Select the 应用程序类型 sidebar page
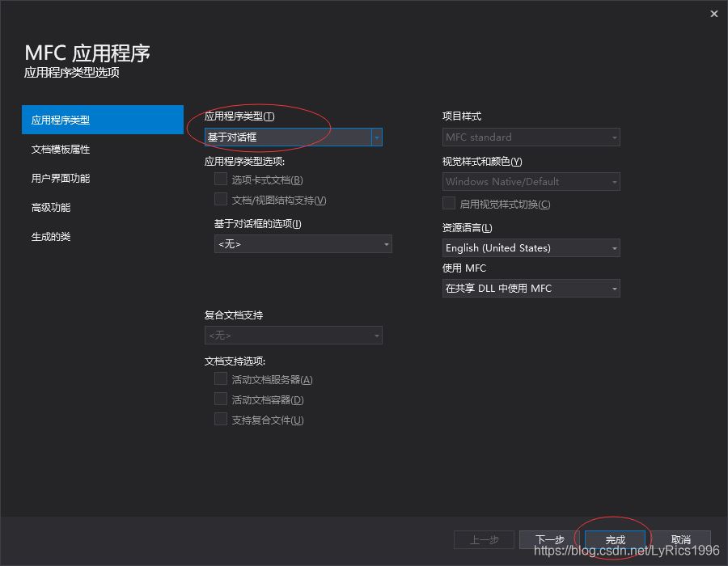 (x=103, y=120)
